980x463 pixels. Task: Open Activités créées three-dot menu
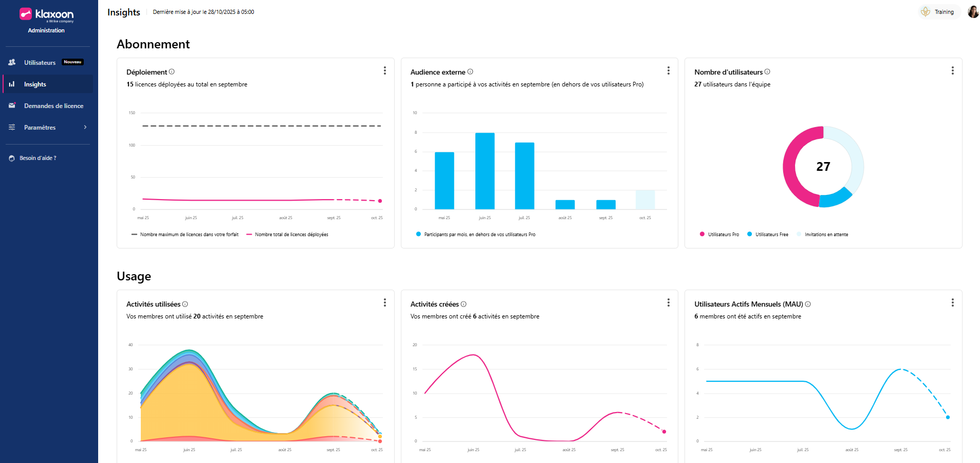coord(668,303)
